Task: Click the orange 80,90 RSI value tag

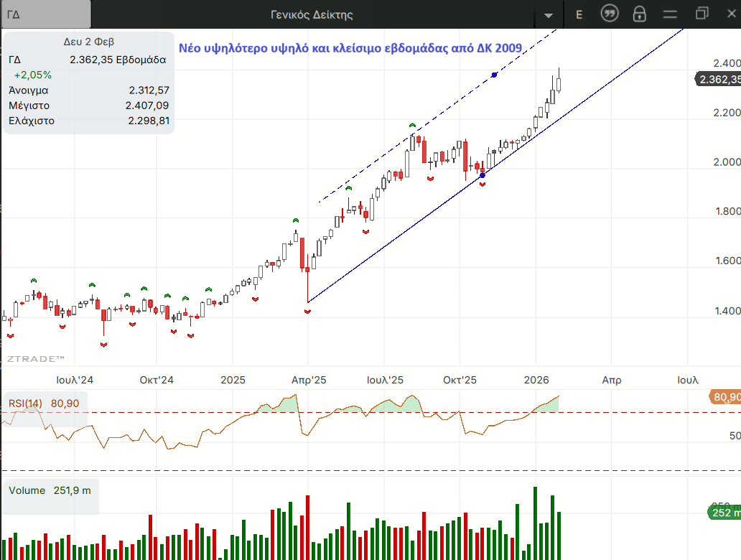Action: tap(724, 397)
